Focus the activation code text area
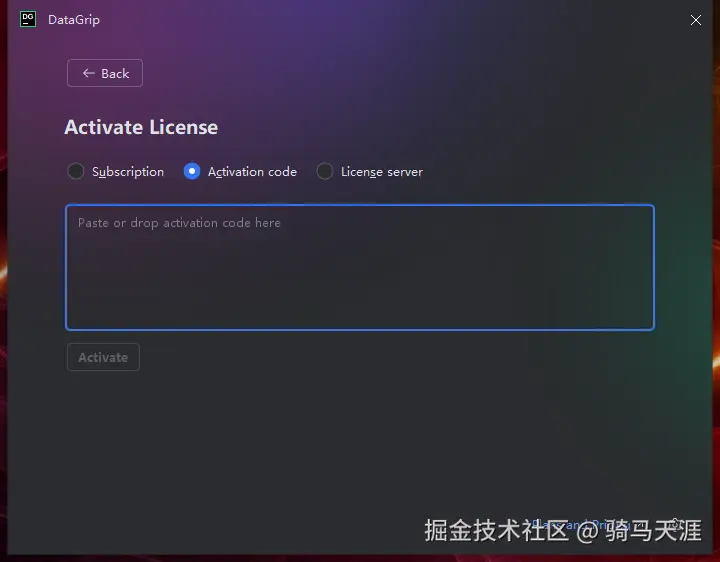This screenshot has width=720, height=562. 360,267
